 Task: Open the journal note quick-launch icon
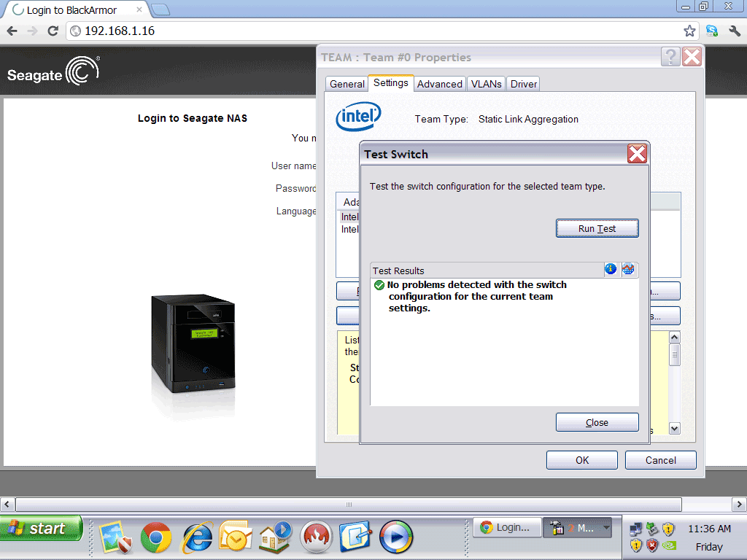355,537
